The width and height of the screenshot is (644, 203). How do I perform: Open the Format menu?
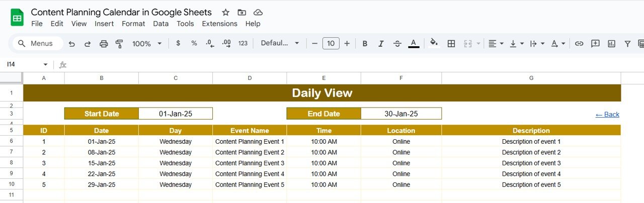pos(133,24)
